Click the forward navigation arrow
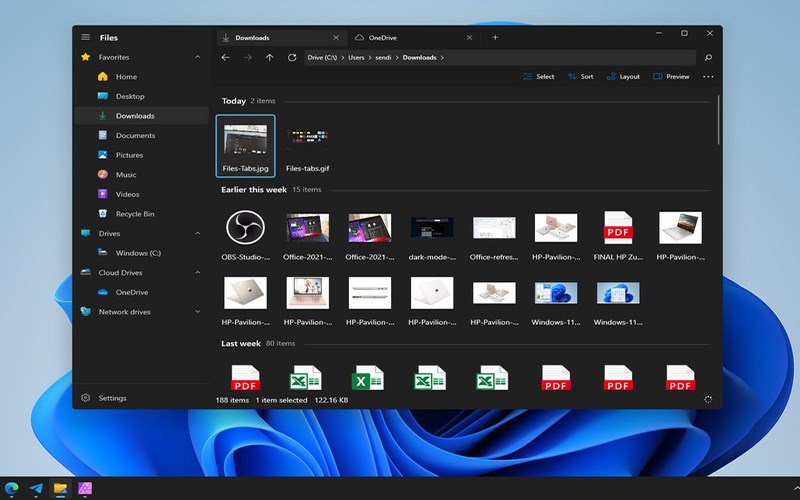This screenshot has height=500, width=800. [x=247, y=58]
